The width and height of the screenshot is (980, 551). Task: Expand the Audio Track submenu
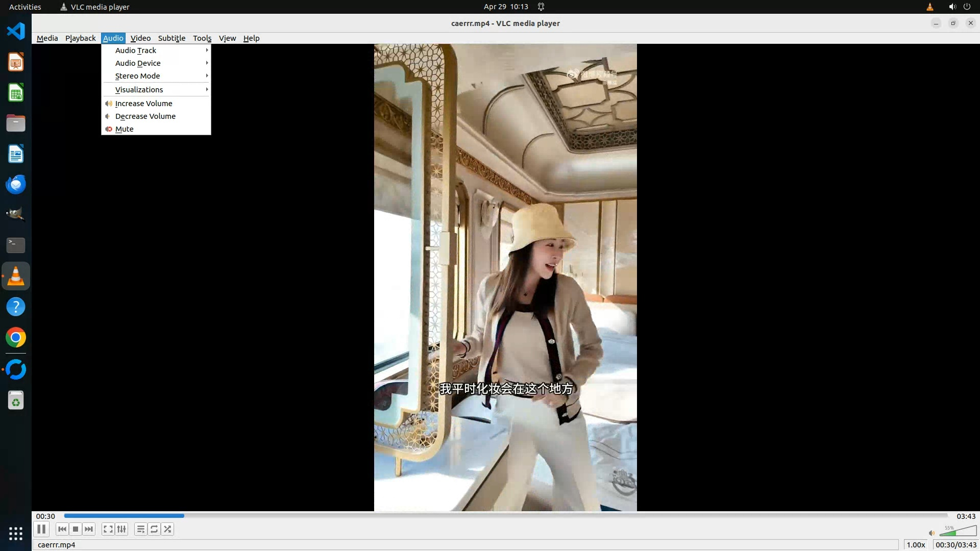coord(136,51)
